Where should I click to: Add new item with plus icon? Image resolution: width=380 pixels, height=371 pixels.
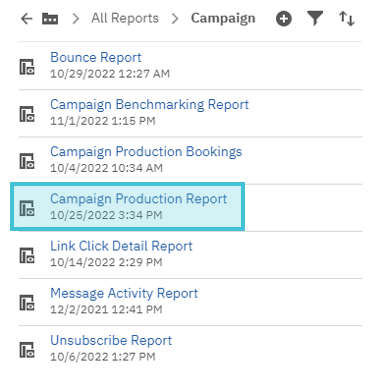tap(284, 19)
